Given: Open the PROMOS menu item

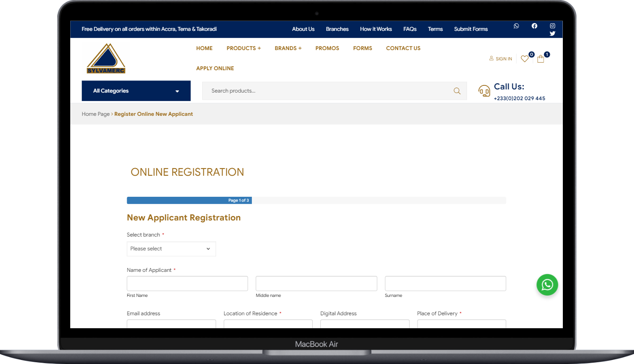Looking at the screenshot, I should point(327,48).
